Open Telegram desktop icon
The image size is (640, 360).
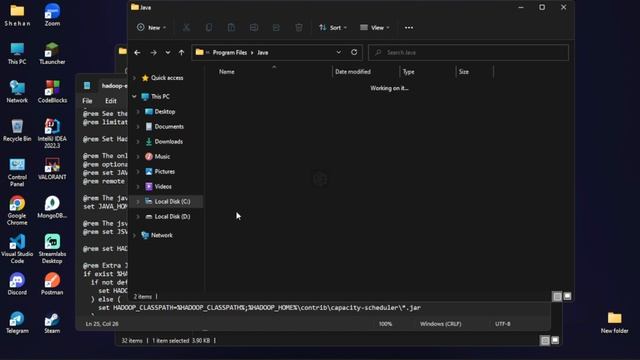click(x=17, y=322)
